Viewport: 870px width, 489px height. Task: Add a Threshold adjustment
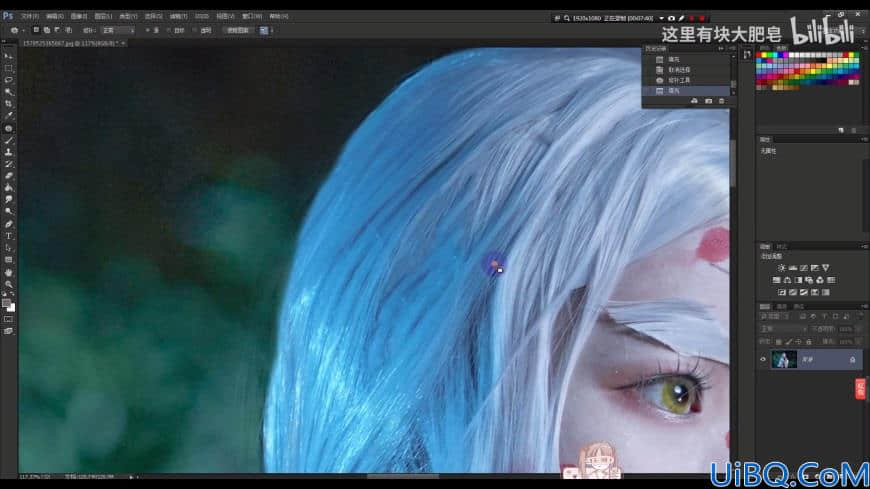pos(803,293)
